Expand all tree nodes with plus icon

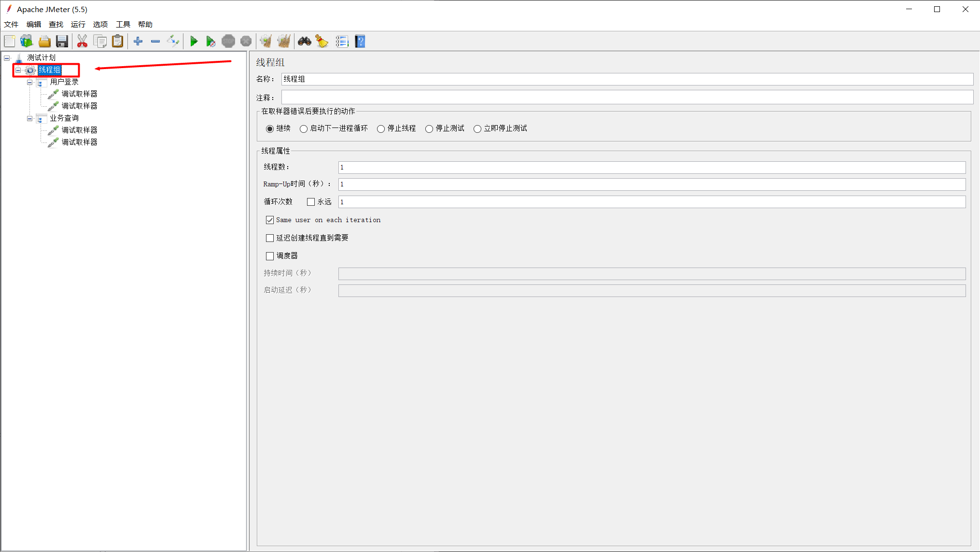(138, 42)
